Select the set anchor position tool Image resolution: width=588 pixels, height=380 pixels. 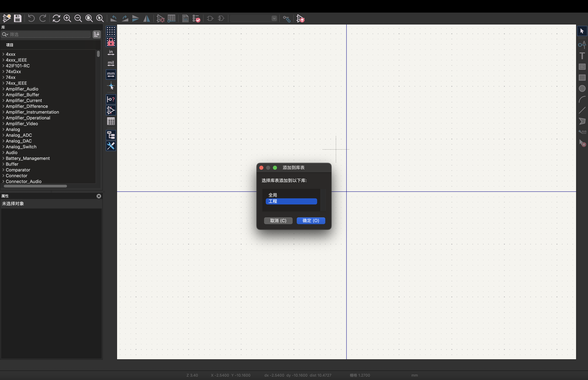click(582, 132)
